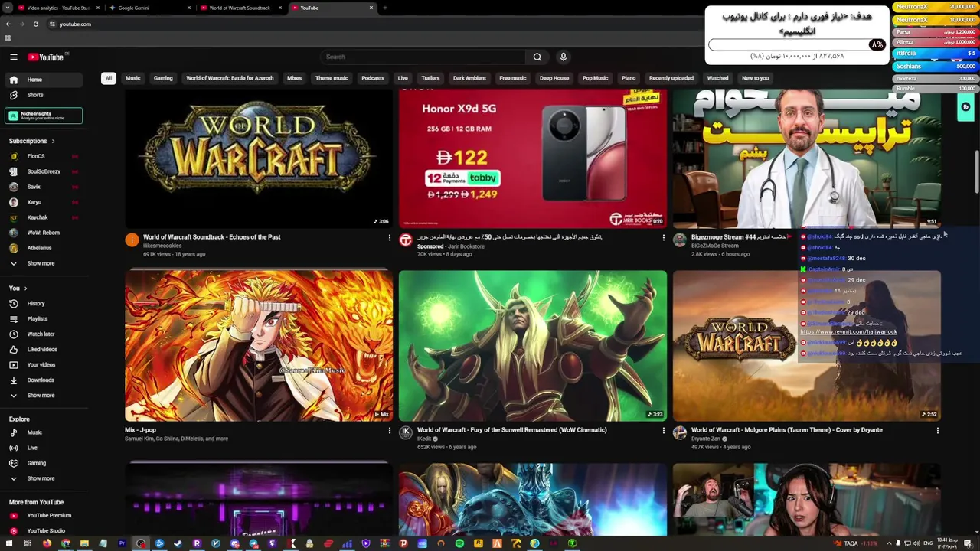Click the YouTube search input field
980x551 pixels.
click(423, 57)
